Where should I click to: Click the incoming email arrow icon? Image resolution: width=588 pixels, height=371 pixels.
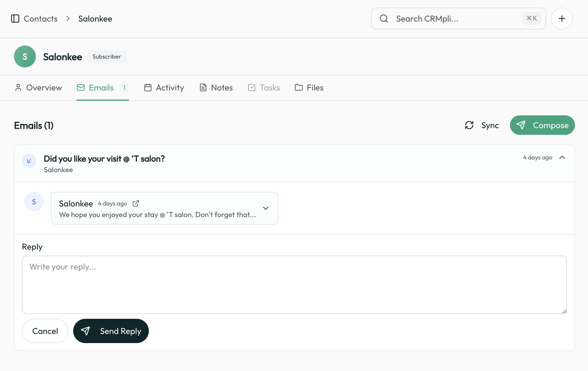click(29, 161)
